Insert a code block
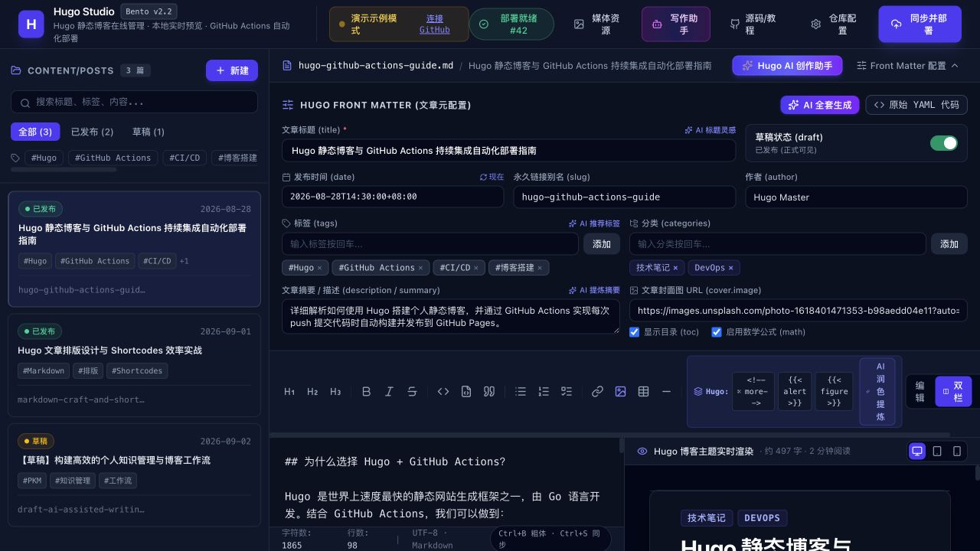 click(465, 392)
